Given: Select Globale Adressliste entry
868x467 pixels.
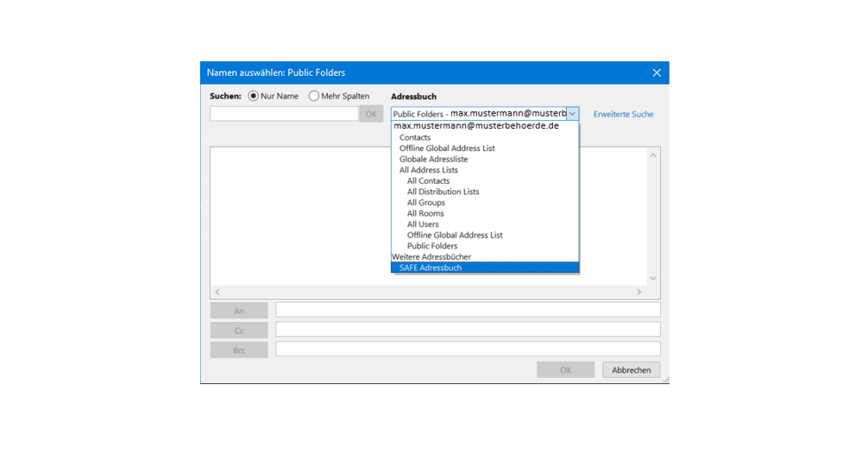Looking at the screenshot, I should pos(433,159).
